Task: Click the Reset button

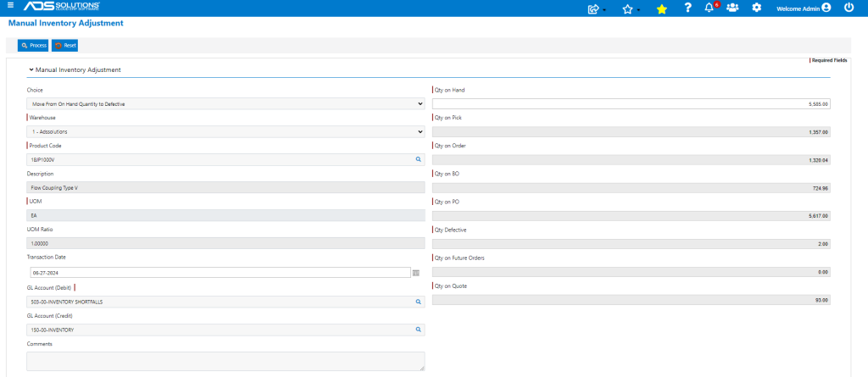Action: click(64, 46)
